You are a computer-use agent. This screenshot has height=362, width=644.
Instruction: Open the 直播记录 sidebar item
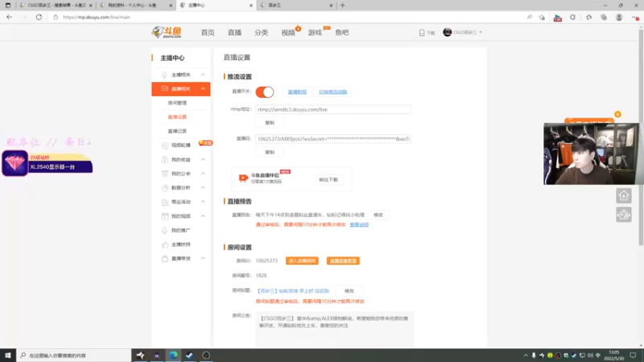(x=177, y=131)
